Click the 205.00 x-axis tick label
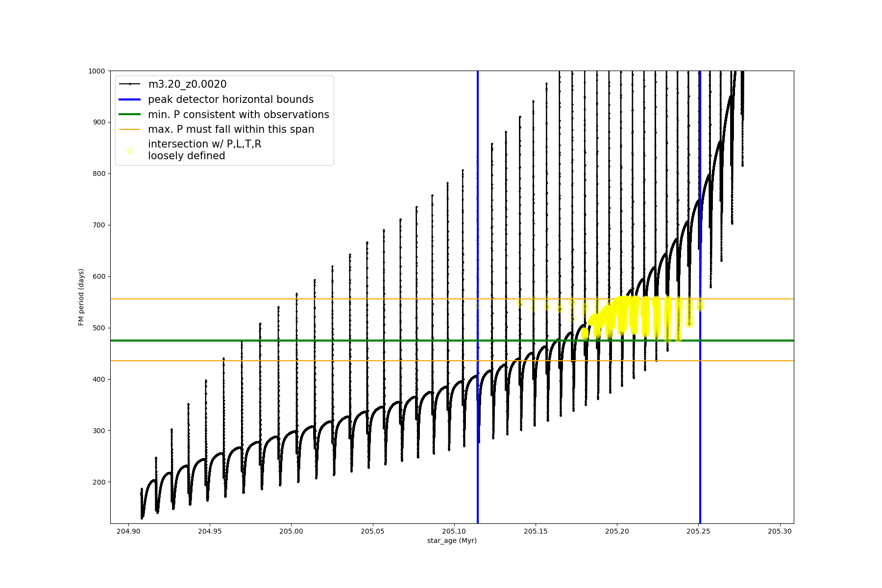 [x=291, y=531]
